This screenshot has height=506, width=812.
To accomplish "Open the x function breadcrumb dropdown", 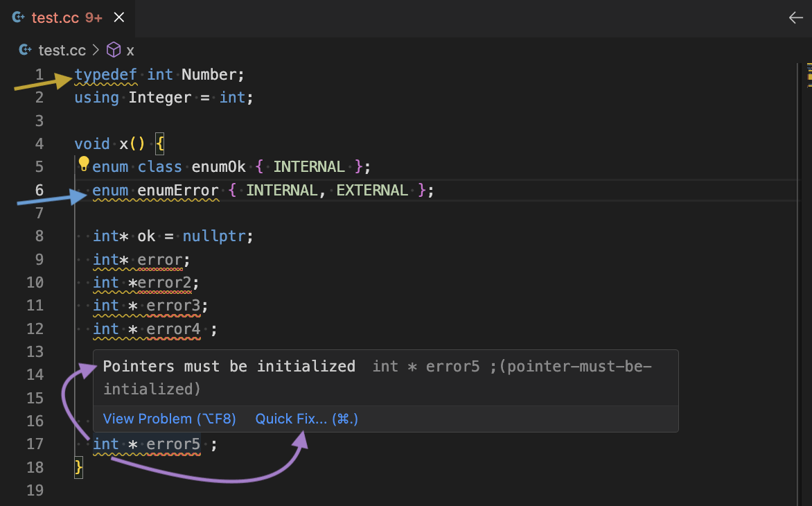I will coord(130,51).
